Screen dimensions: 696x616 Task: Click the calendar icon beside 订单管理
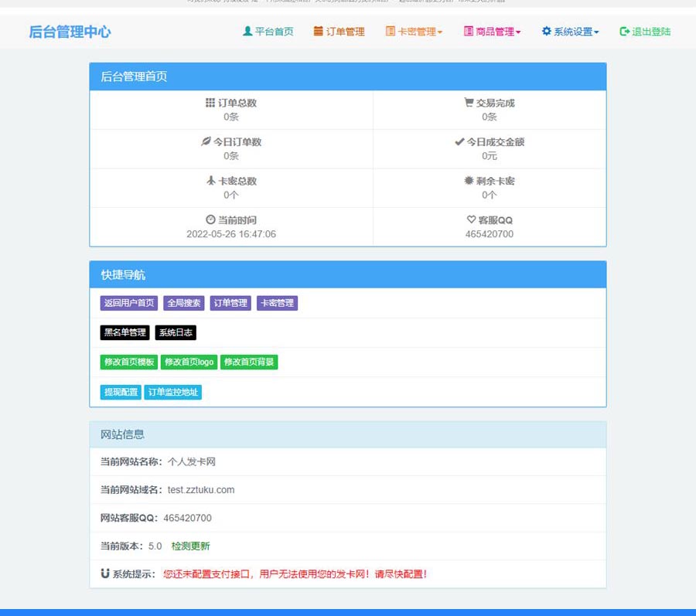(319, 32)
